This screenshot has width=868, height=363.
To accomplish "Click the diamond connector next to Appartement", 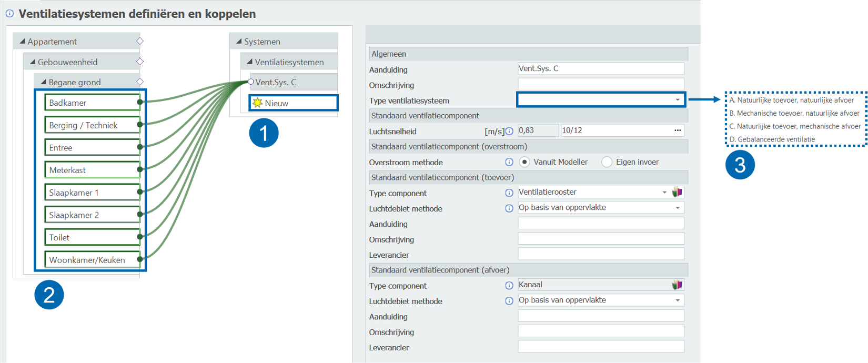I will 140,41.
